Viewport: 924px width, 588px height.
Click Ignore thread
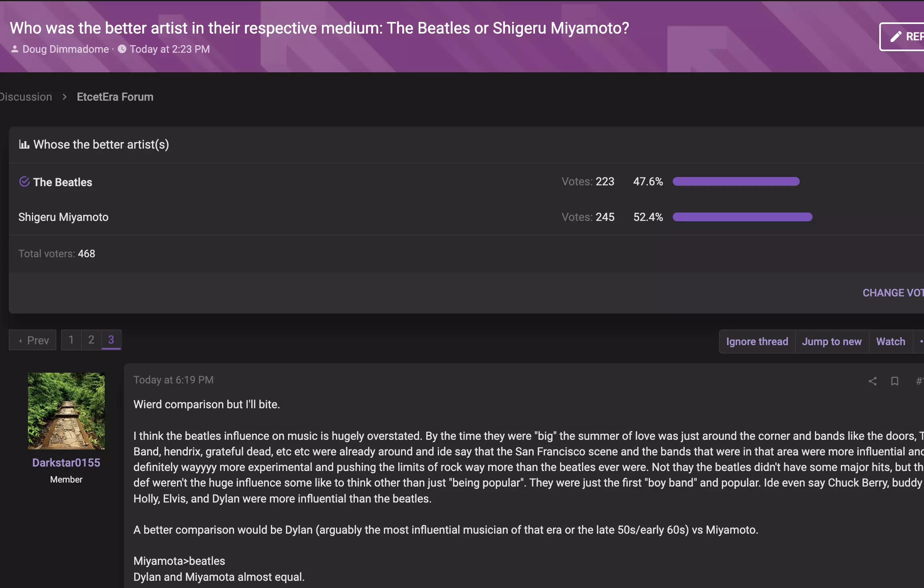point(757,342)
